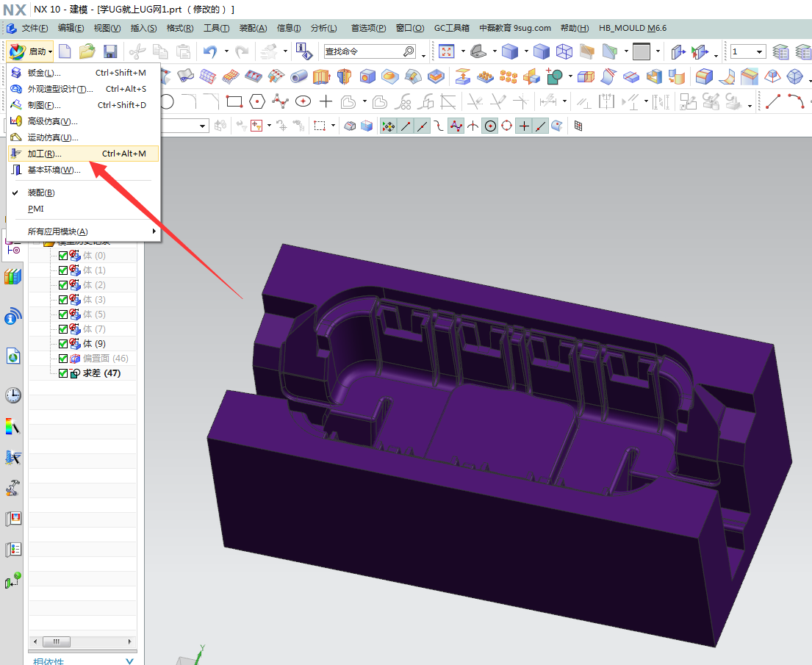Screen dimensions: 812x665
Task: Open the 分析 menu
Action: 323,28
